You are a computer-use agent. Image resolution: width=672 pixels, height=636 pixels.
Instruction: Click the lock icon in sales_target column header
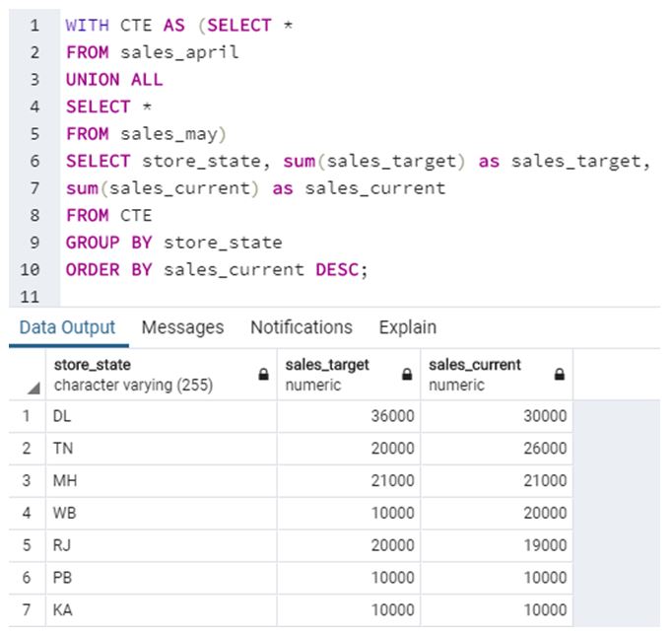[x=406, y=375]
